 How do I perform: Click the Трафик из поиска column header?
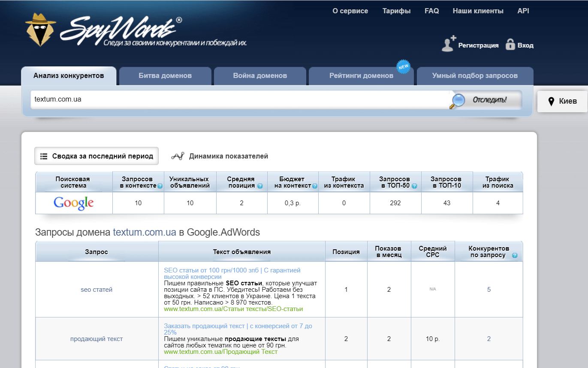pyautogui.click(x=498, y=182)
